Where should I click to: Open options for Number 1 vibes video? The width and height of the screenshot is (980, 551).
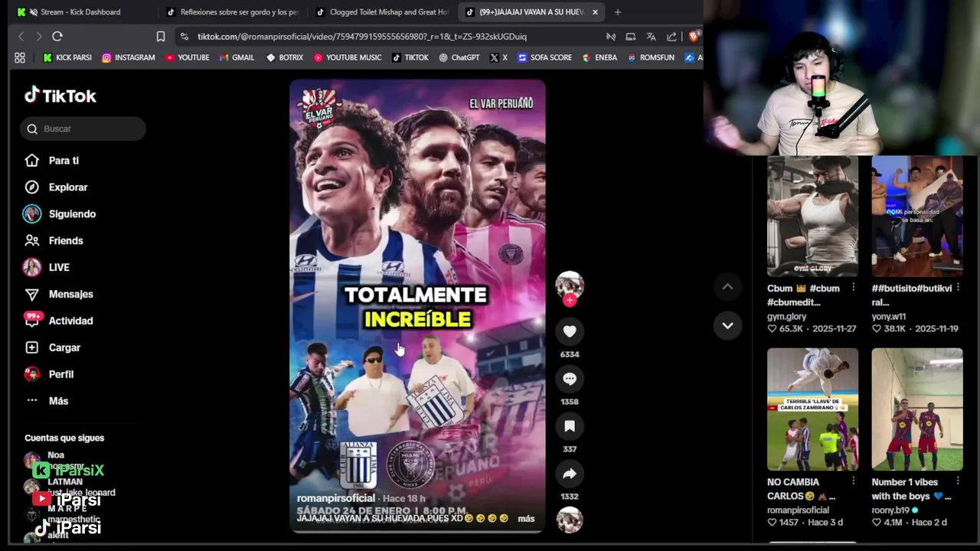tap(958, 481)
